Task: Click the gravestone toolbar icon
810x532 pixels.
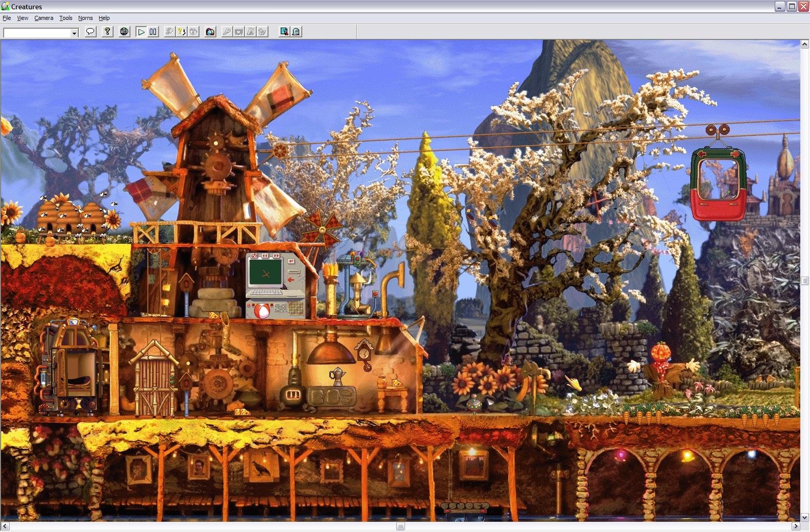Action: coord(296,32)
